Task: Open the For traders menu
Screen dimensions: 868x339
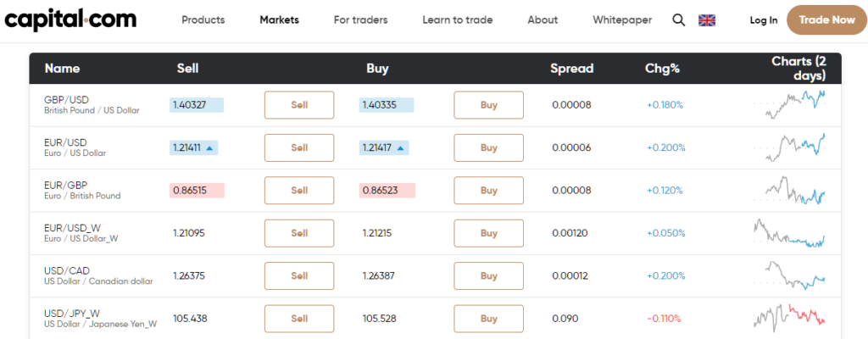Action: click(x=360, y=20)
